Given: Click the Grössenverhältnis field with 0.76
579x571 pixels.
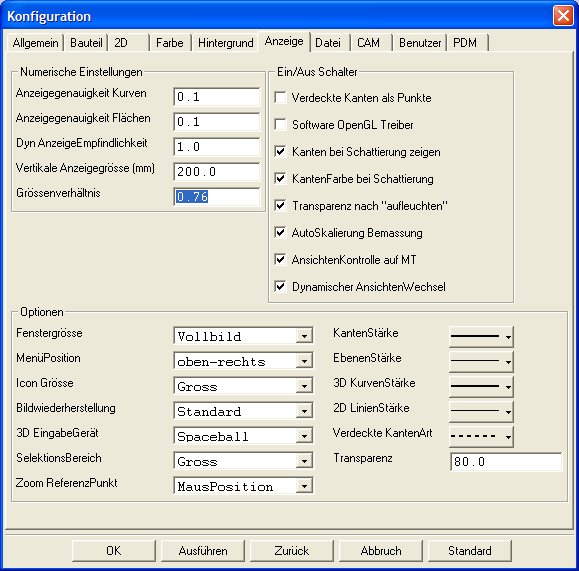Looking at the screenshot, I should 217,196.
